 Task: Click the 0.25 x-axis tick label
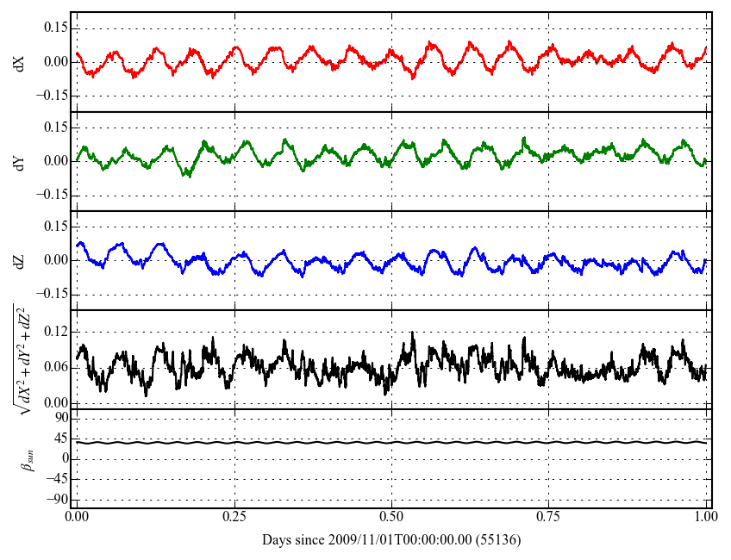[x=234, y=518]
